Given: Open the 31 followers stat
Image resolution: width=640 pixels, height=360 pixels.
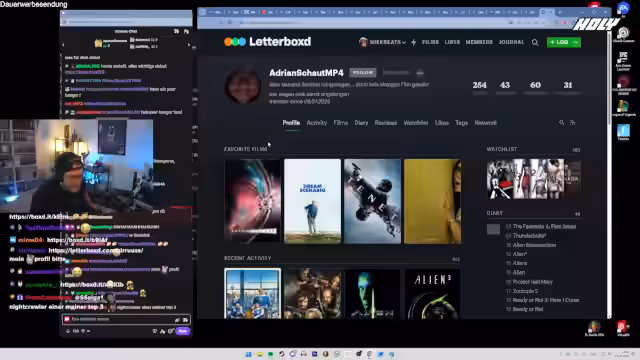Looking at the screenshot, I should tap(567, 88).
